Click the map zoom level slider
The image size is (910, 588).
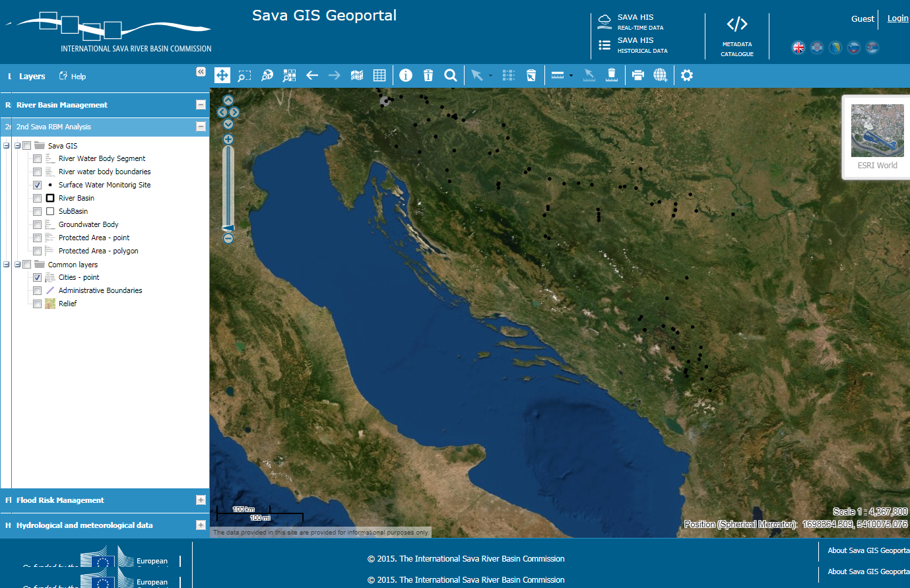228,188
